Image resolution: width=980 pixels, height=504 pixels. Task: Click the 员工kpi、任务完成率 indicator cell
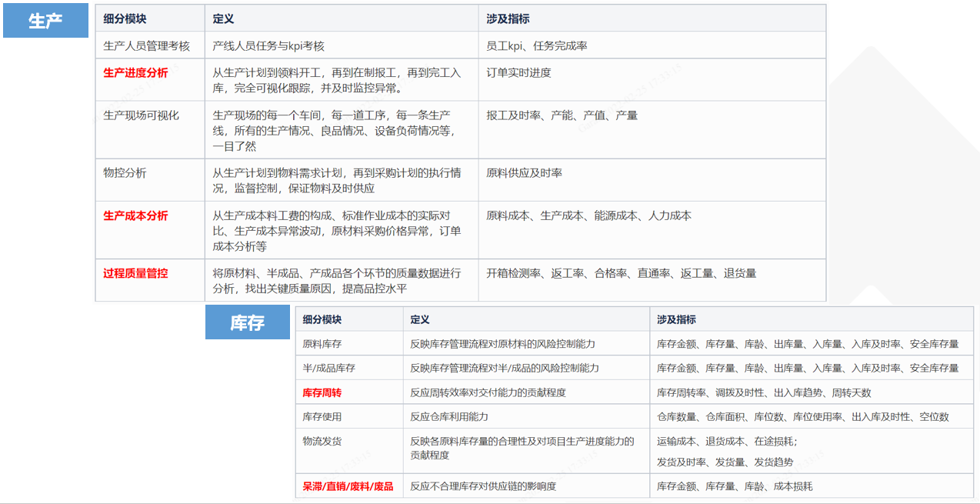coord(536,46)
